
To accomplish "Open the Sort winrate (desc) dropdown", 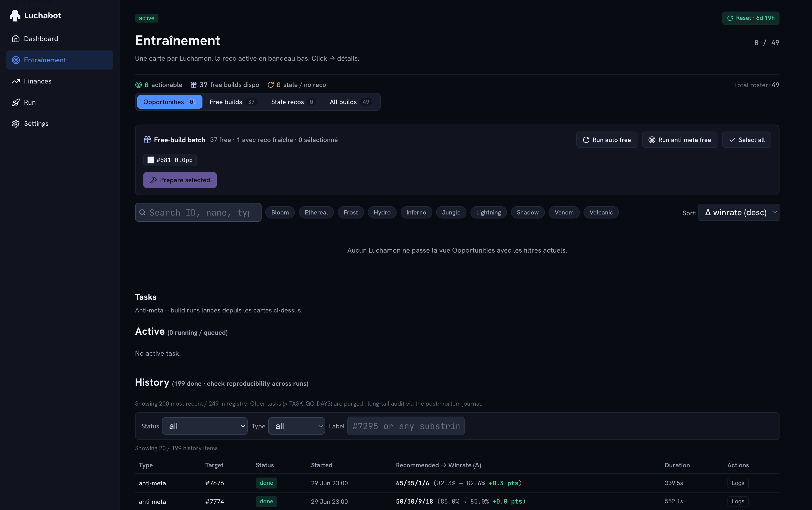I will pos(738,212).
